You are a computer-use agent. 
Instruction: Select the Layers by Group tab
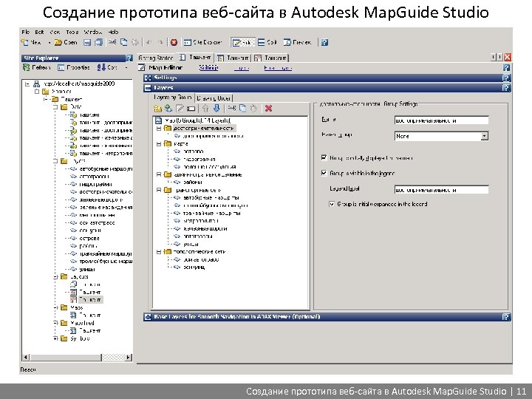pyautogui.click(x=172, y=98)
